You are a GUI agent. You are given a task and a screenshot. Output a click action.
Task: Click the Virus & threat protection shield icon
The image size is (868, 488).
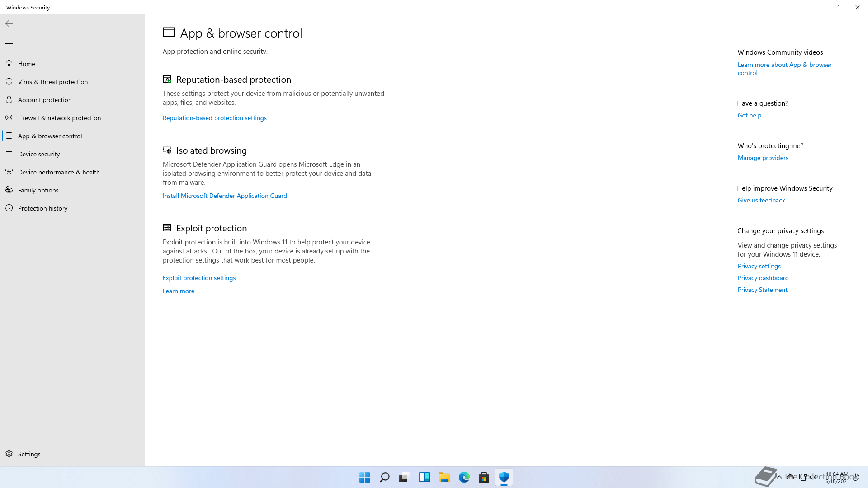coord(9,82)
